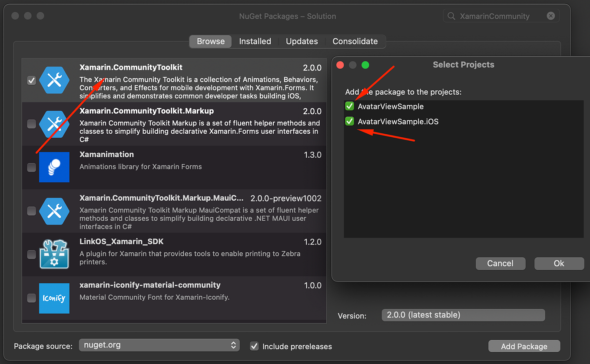Viewport: 590px width, 364px height.
Task: Check the Xamanimation package checkbox
Action: [x=31, y=167]
